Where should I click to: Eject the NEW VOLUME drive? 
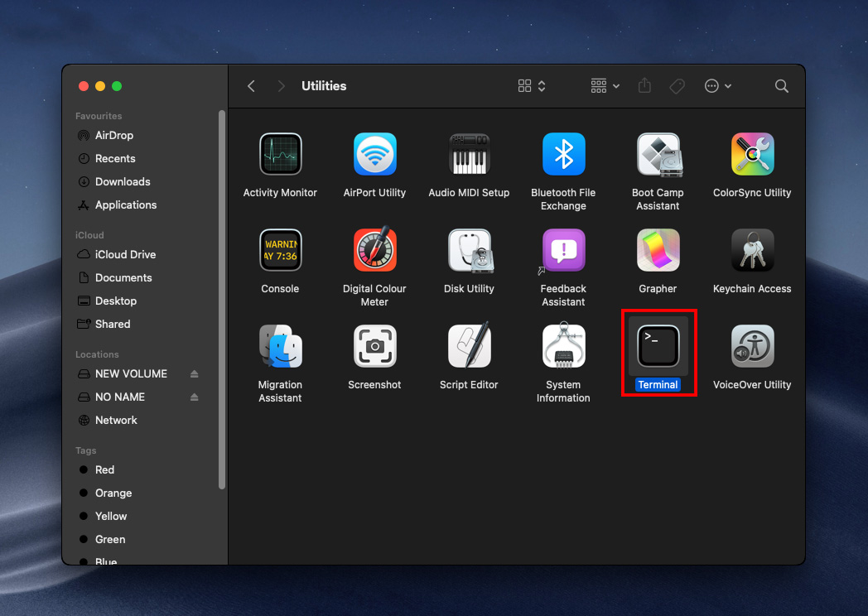pyautogui.click(x=195, y=374)
